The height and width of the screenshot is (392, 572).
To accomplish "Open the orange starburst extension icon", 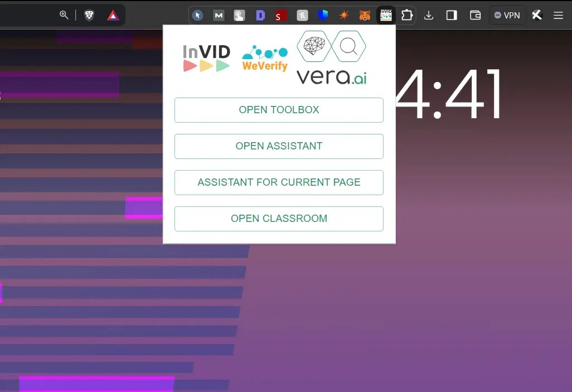I will coord(343,15).
